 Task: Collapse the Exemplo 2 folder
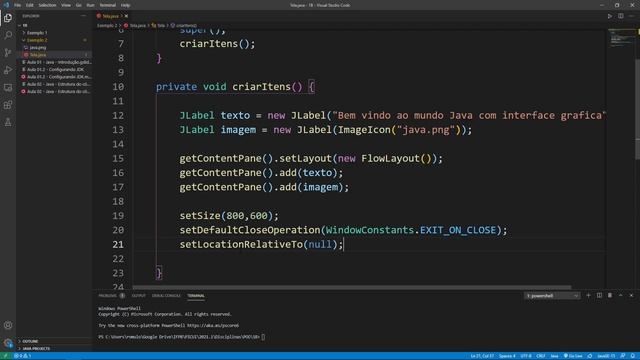coord(37,40)
